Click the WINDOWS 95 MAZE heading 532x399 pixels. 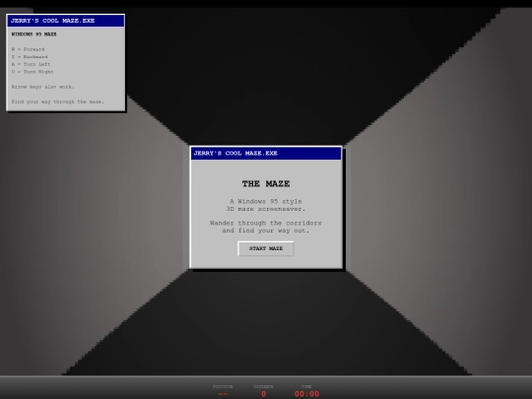(33, 34)
